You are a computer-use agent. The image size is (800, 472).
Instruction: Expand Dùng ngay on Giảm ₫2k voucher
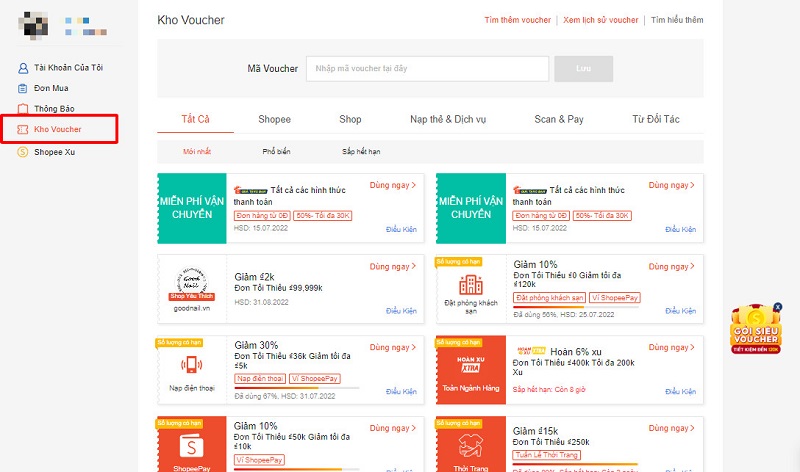[x=392, y=267]
